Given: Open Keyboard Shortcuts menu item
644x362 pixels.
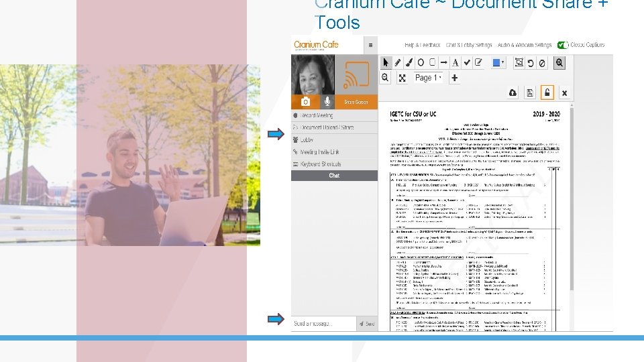Looking at the screenshot, I should pyautogui.click(x=334, y=164).
